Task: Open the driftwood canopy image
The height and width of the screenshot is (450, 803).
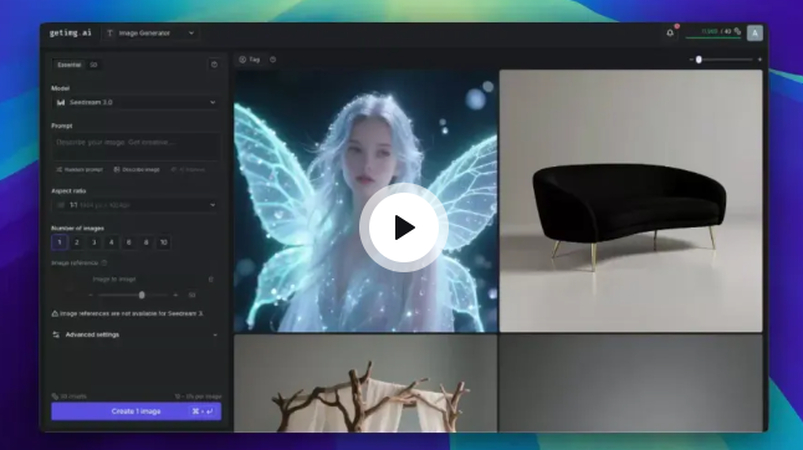Action: 365,383
